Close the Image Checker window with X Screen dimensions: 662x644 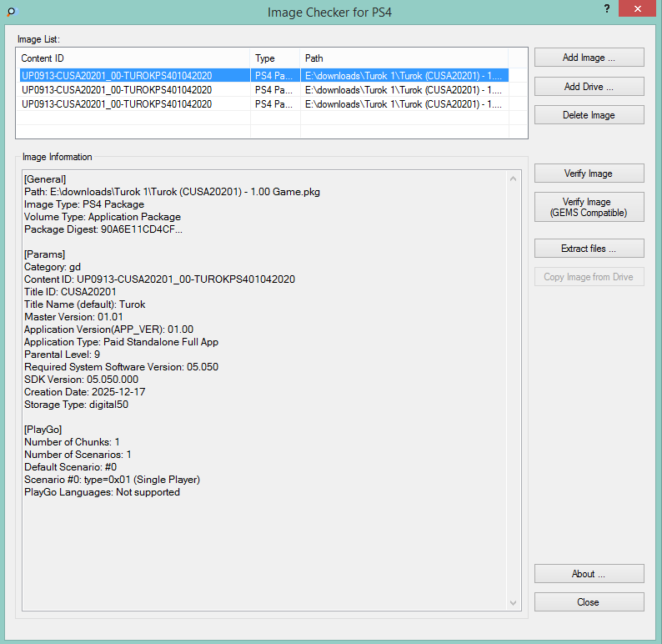tap(637, 8)
